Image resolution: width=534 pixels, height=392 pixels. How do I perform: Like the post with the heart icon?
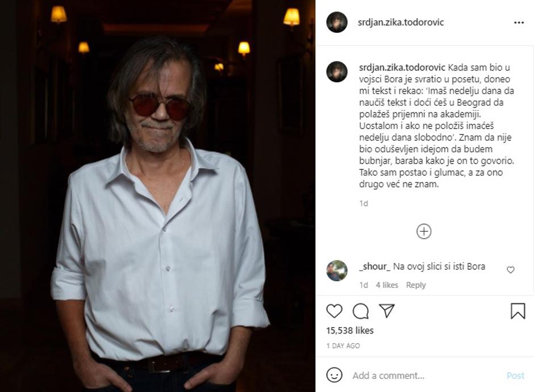tap(335, 311)
